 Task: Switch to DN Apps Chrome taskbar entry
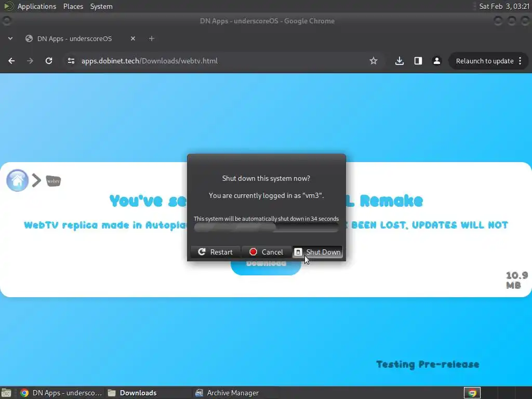click(61, 393)
